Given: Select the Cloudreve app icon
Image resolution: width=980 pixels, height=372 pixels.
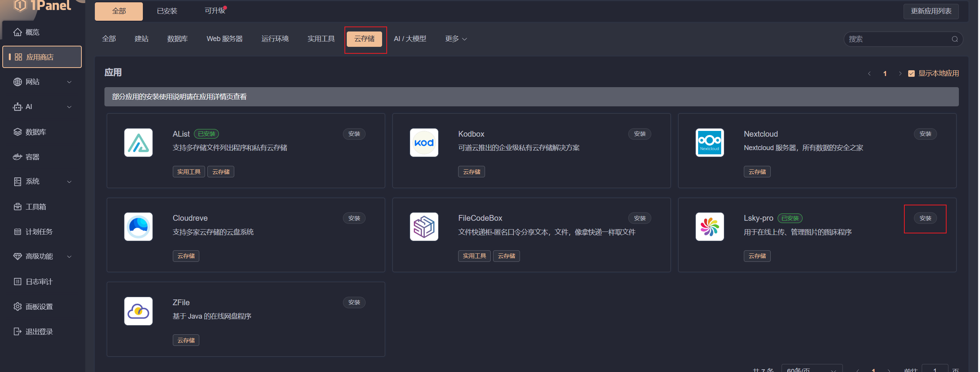Looking at the screenshot, I should pos(138,227).
